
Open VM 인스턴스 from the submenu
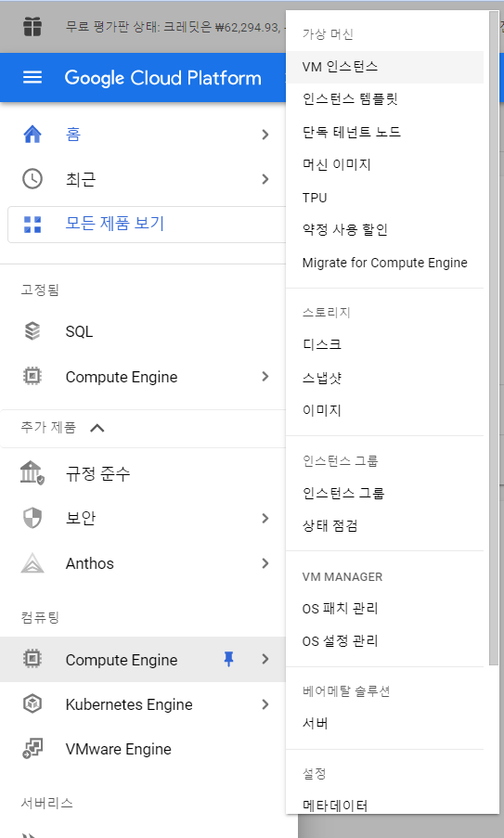[385, 67]
